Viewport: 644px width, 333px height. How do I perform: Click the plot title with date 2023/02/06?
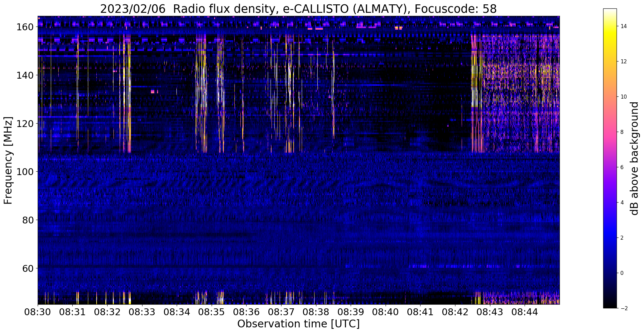click(298, 9)
